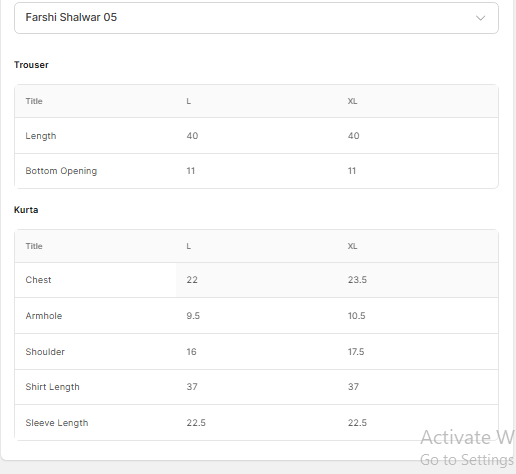Click the Chest XL value 23.5
Image resolution: width=516 pixels, height=474 pixels.
pyautogui.click(x=357, y=280)
